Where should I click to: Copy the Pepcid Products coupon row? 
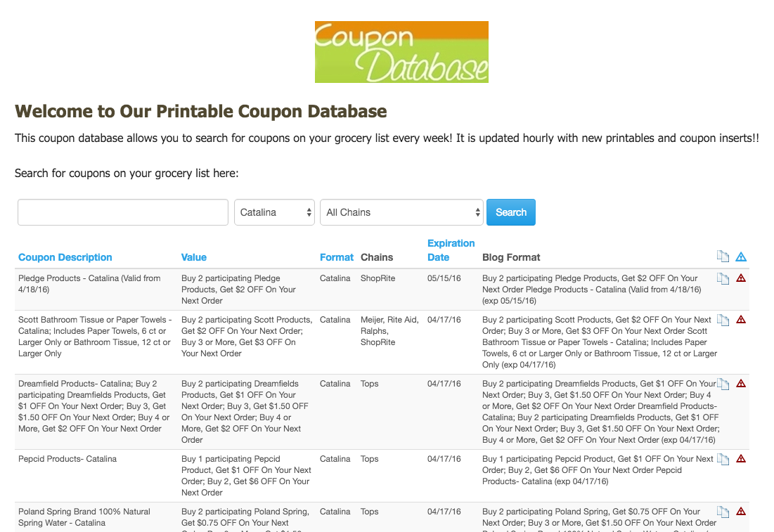(x=723, y=460)
